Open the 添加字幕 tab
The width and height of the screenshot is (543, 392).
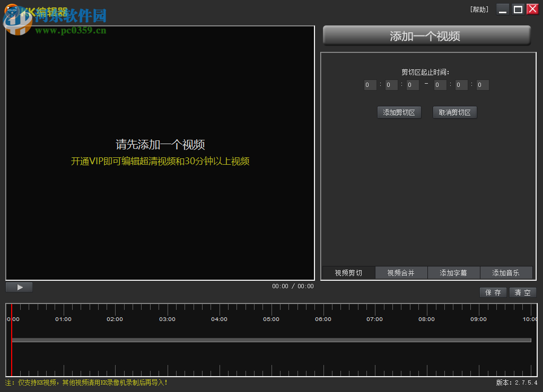(454, 273)
